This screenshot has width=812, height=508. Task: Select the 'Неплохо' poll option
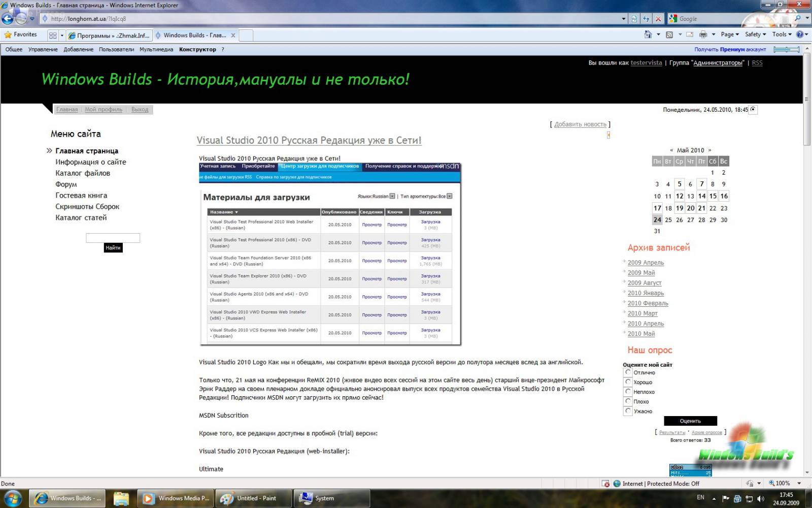tap(628, 392)
